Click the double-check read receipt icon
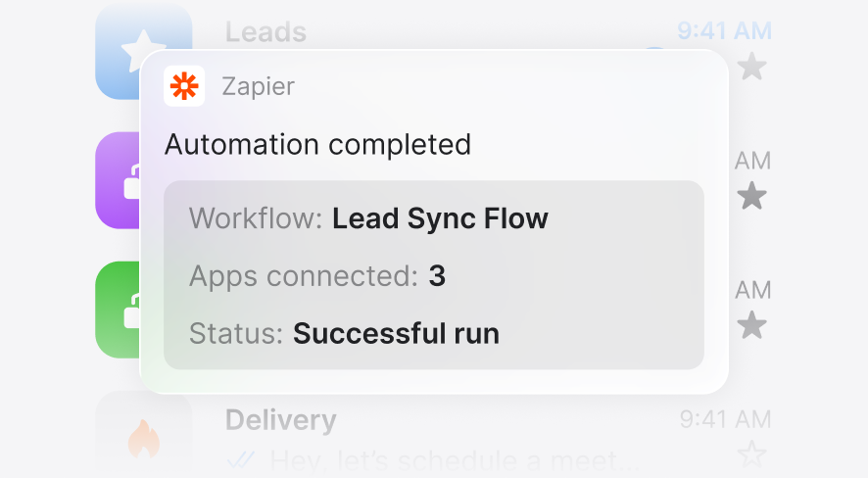This screenshot has height=478, width=868. 241,460
